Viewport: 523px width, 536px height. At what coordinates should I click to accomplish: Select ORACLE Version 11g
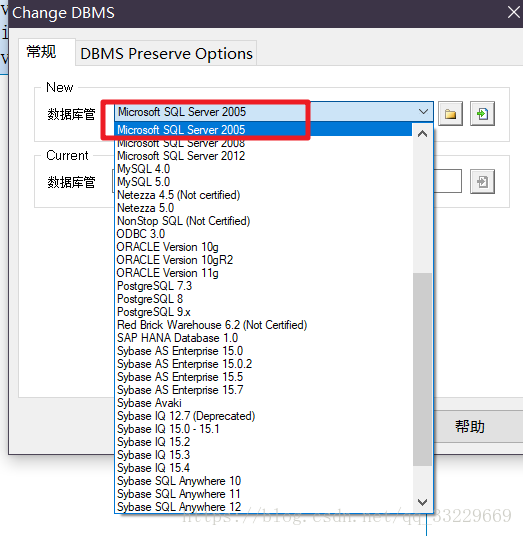[x=263, y=273]
